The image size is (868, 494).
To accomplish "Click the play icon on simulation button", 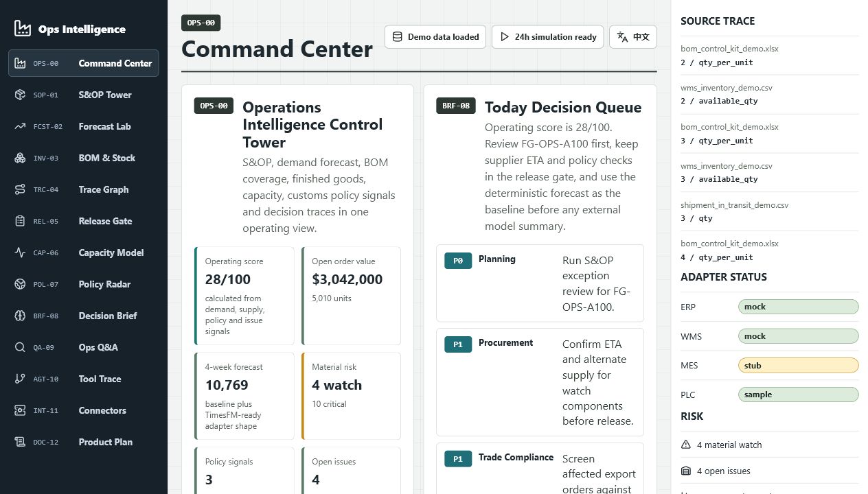I will 505,37.
